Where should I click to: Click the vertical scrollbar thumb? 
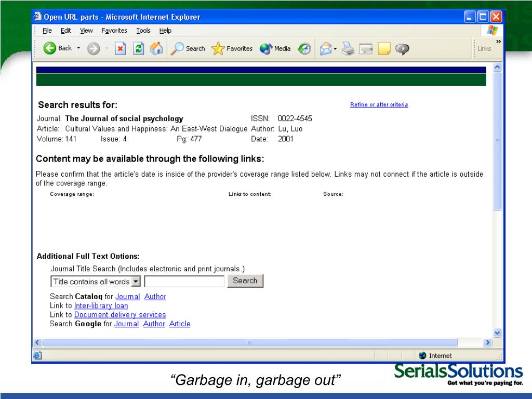click(x=497, y=141)
